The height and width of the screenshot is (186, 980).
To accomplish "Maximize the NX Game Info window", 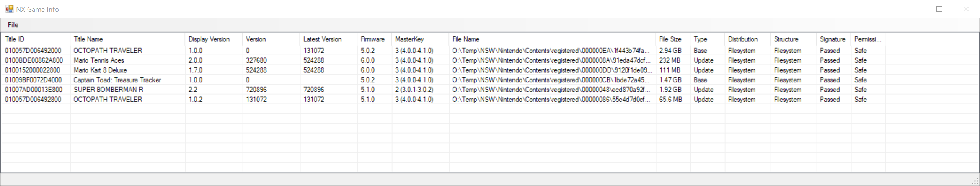I will click(939, 9).
